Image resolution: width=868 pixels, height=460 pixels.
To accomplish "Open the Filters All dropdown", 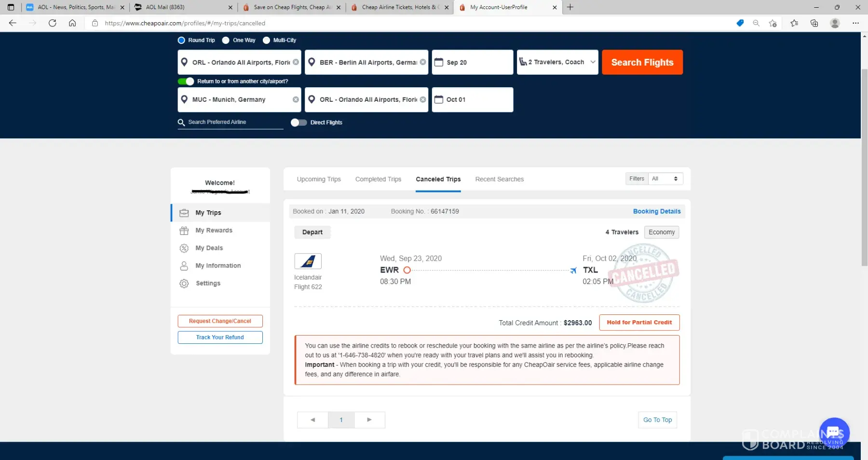I will 665,179.
